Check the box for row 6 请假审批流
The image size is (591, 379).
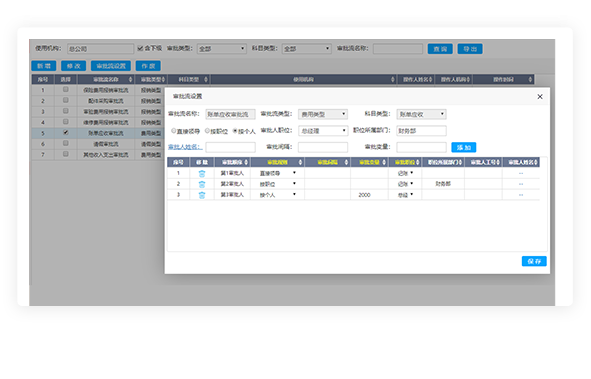coord(66,143)
